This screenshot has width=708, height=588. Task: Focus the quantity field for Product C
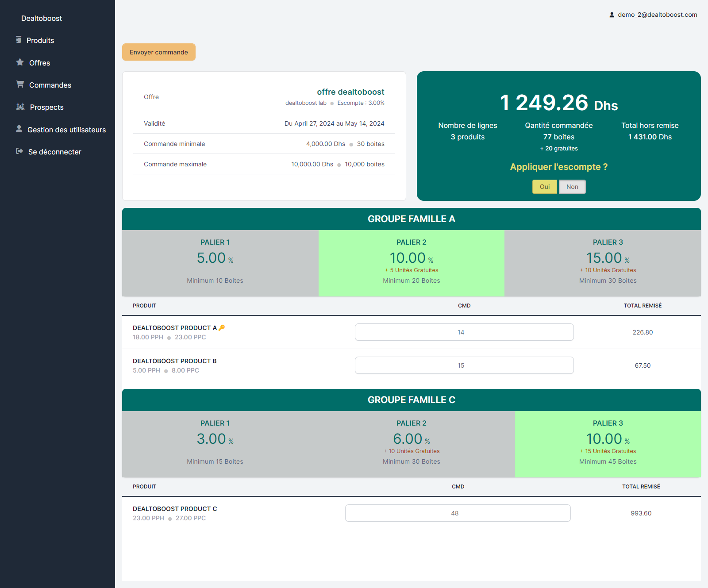pos(458,513)
